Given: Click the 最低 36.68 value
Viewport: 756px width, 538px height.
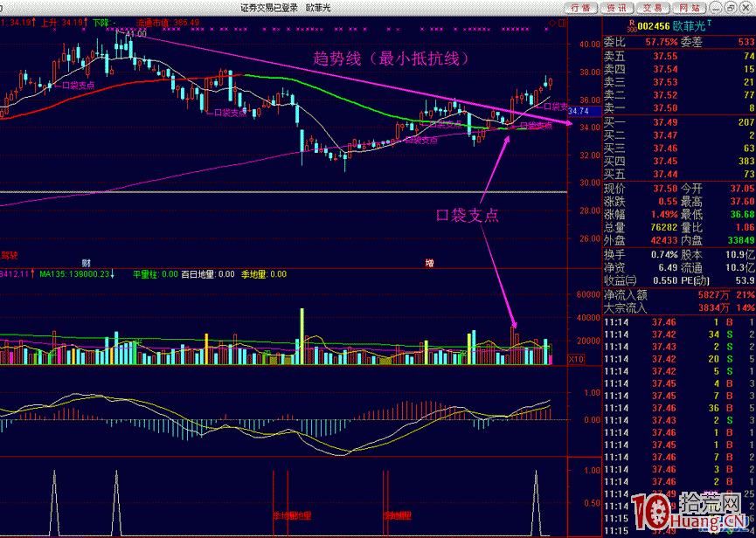Looking at the screenshot, I should coord(742,214).
